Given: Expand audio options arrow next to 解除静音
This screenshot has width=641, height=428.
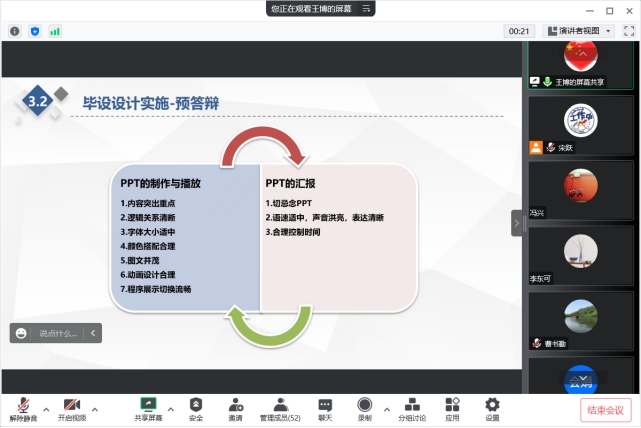Looking at the screenshot, I should tap(43, 409).
